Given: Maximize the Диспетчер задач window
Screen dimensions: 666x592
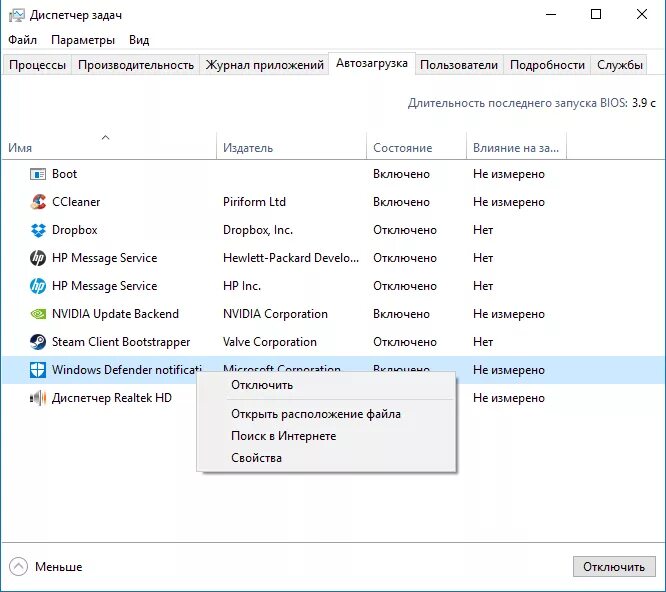Looking at the screenshot, I should tap(596, 14).
